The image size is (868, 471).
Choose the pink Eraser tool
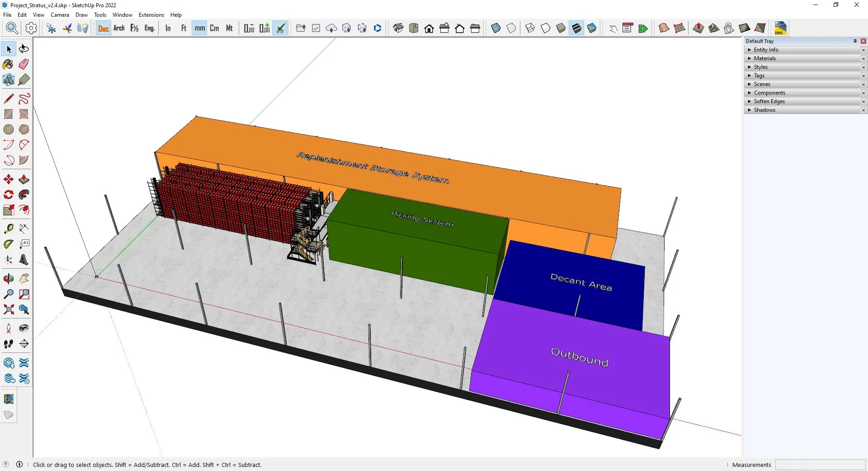(x=24, y=64)
